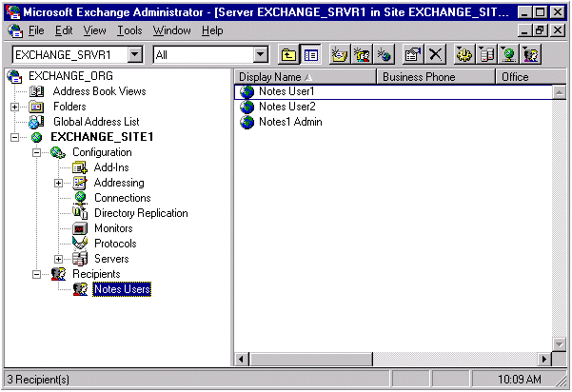Image resolution: width=572 pixels, height=392 pixels.
Task: Click the horizontal scrollbar left arrow
Action: coord(241,360)
